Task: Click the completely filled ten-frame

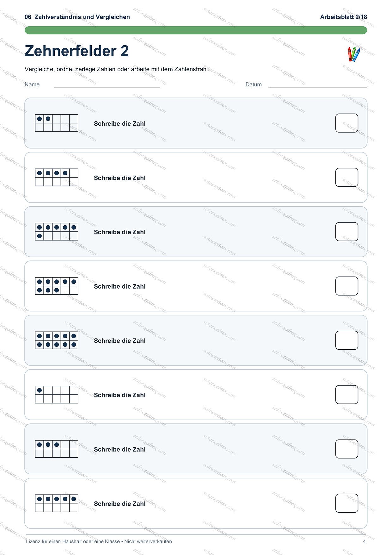Action: pyautogui.click(x=57, y=340)
